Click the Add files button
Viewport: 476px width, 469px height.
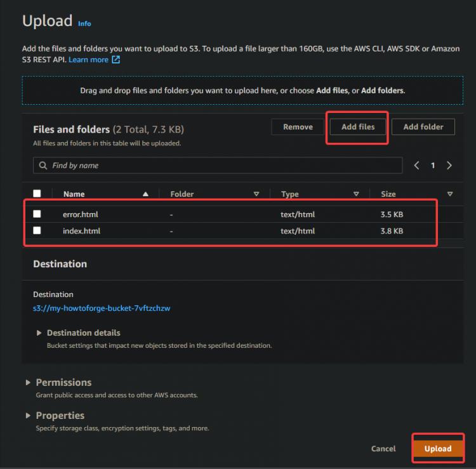[x=358, y=127]
